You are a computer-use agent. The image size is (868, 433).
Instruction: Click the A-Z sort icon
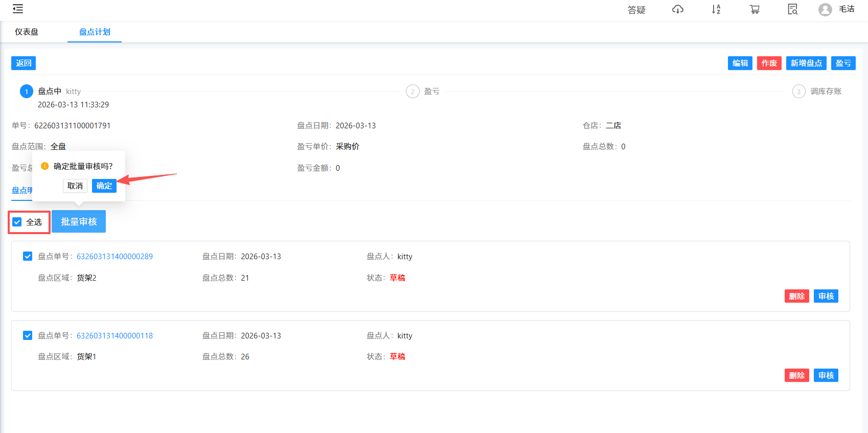(716, 9)
